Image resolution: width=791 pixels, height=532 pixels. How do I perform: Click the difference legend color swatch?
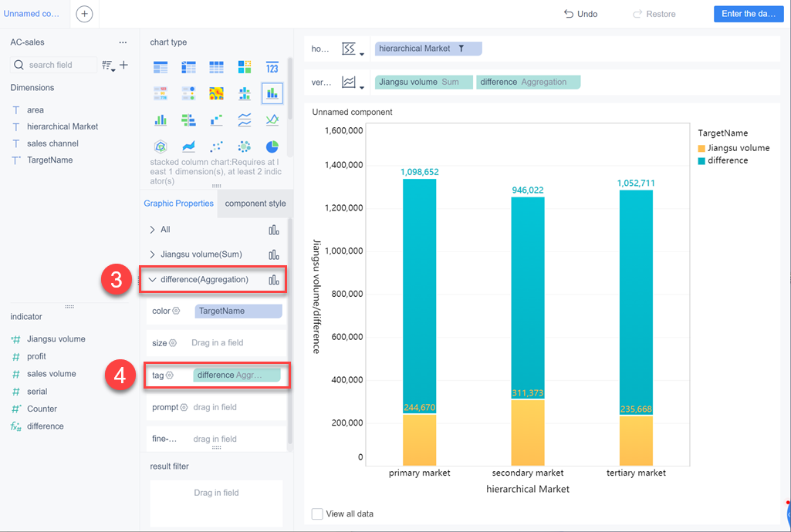(701, 160)
